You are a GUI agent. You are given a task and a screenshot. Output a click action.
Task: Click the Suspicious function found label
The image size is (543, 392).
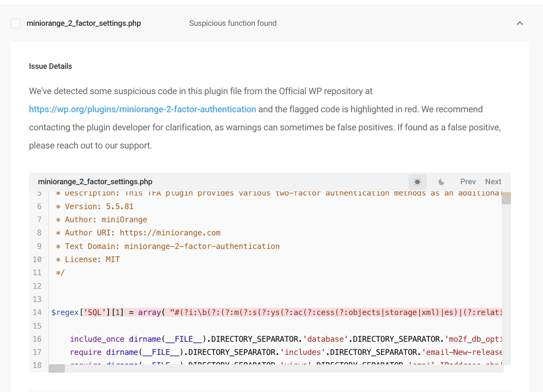pyautogui.click(x=233, y=23)
